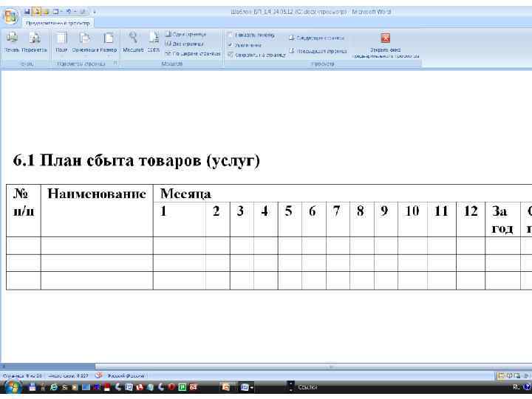Choose По ширине страницы page-width view
The width and height of the screenshot is (532, 399).
tap(193, 54)
